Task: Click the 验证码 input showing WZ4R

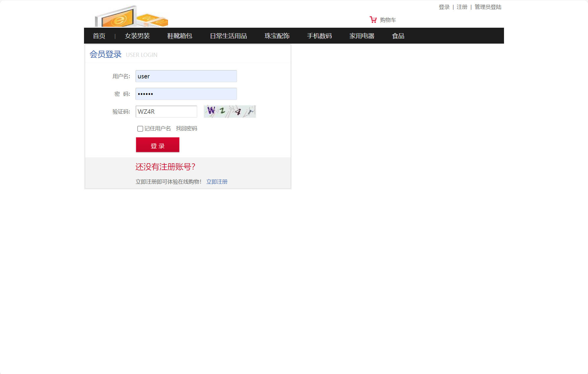Action: click(x=166, y=111)
